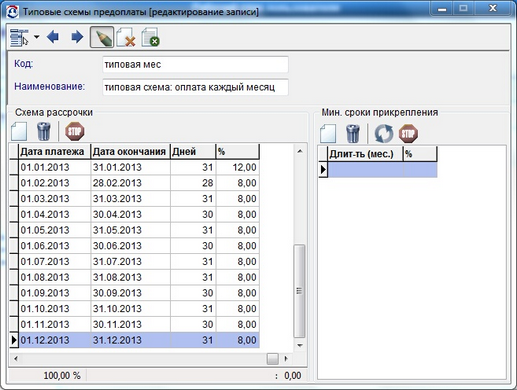Click the application icon in title bar
Screen dimensions: 517x390
13,12
